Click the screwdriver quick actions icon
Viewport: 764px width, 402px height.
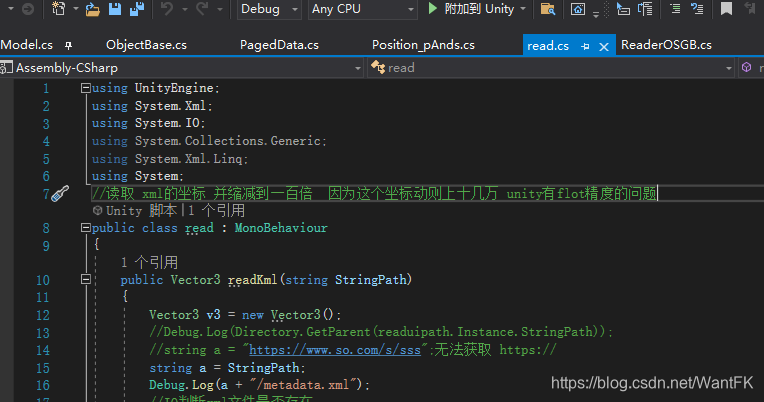tap(60, 194)
